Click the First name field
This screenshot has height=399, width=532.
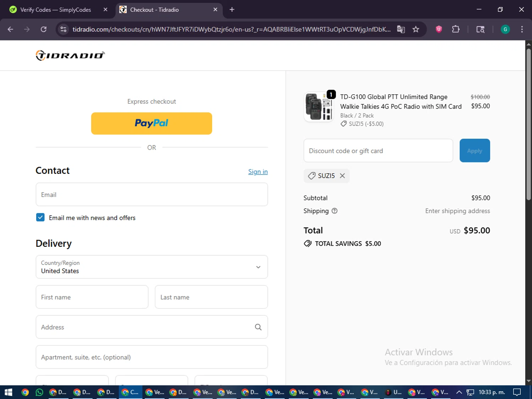(92, 297)
